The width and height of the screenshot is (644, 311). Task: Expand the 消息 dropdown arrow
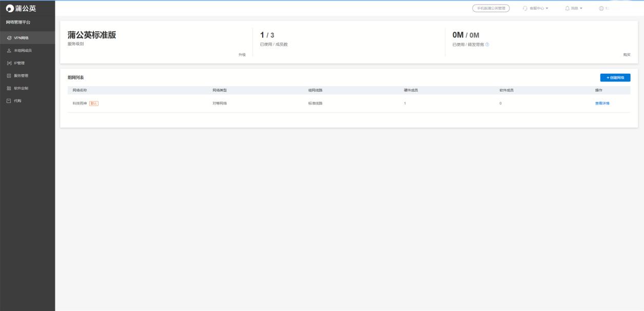pos(582,9)
